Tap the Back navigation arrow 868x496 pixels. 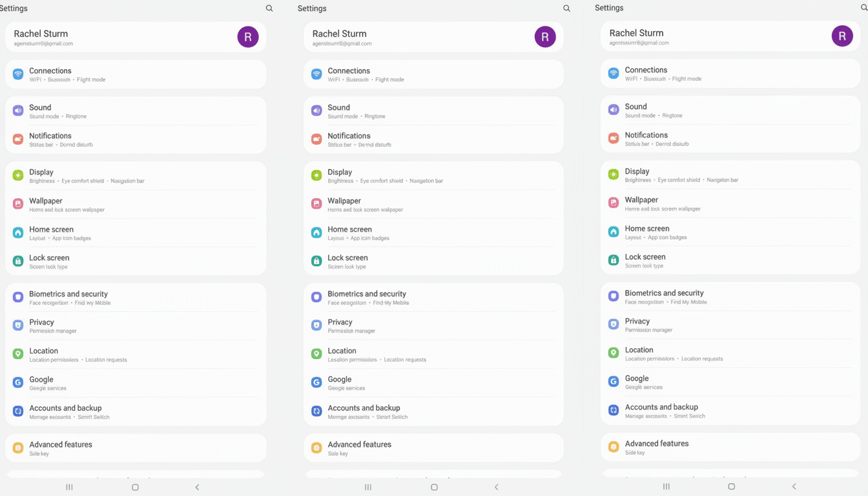tap(197, 488)
